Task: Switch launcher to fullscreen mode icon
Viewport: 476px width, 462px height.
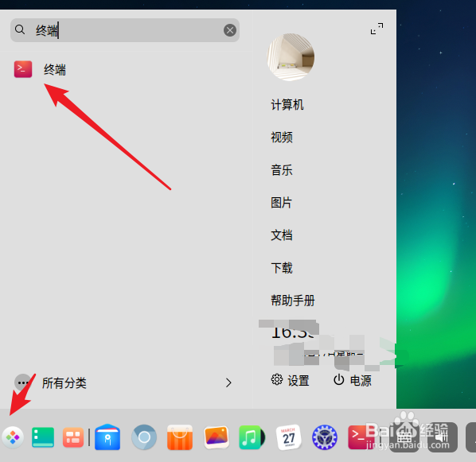Action: pyautogui.click(x=377, y=29)
